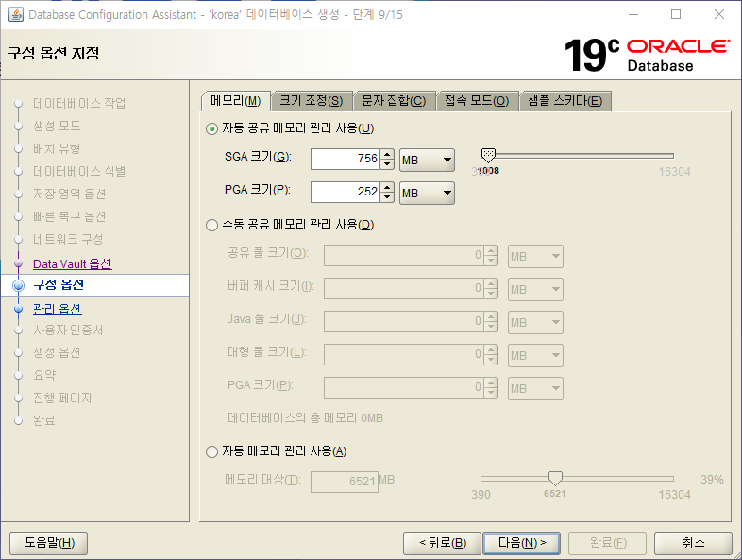Click the 데이터베이스 식별 step in sidebar
This screenshot has height=560, width=742.
coord(79,171)
